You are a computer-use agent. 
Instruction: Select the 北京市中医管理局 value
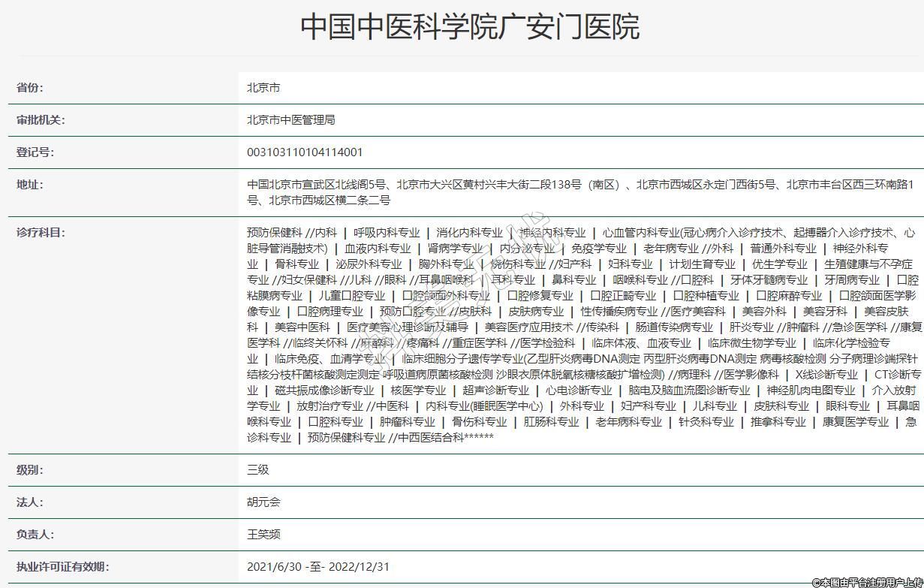290,119
